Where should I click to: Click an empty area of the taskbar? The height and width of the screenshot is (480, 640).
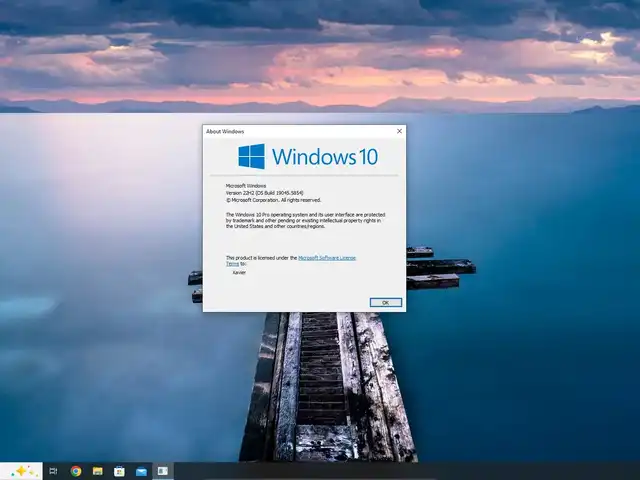(400, 471)
